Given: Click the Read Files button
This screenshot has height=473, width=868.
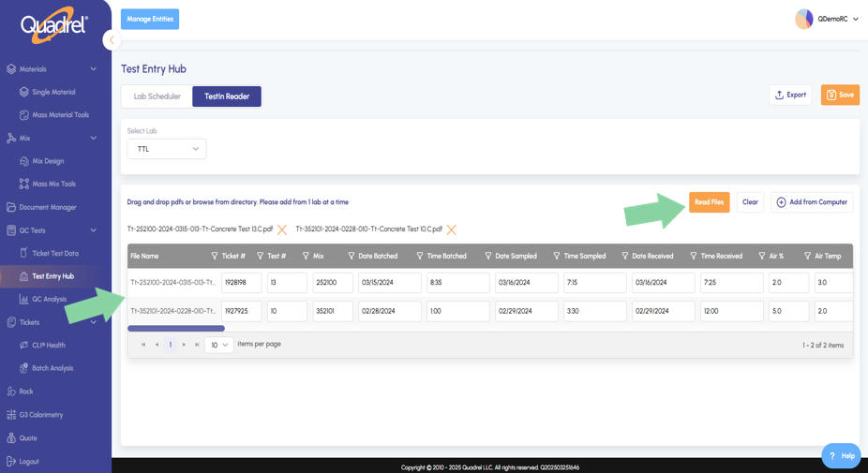Looking at the screenshot, I should [x=710, y=202].
